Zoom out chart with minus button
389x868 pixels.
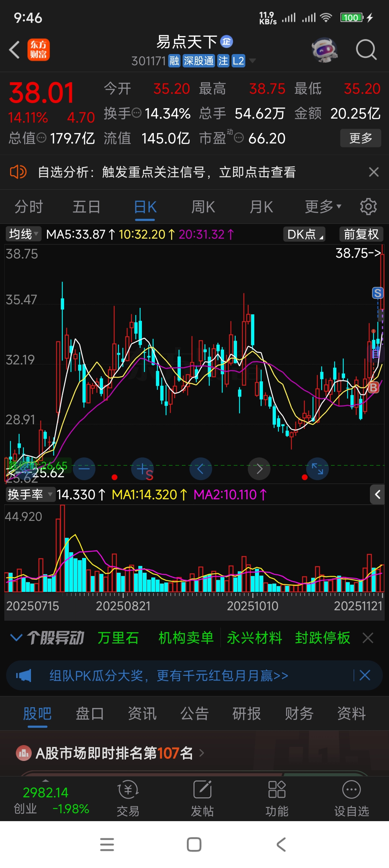84,469
